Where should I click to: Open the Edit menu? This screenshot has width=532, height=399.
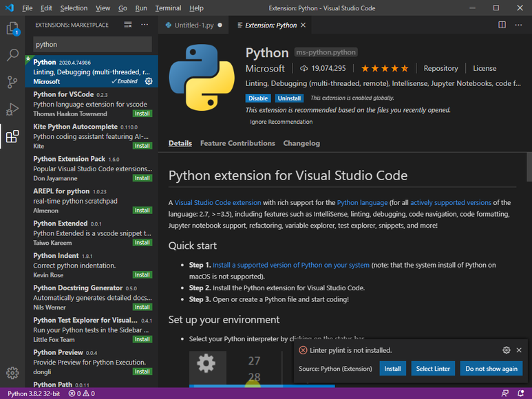click(x=46, y=8)
